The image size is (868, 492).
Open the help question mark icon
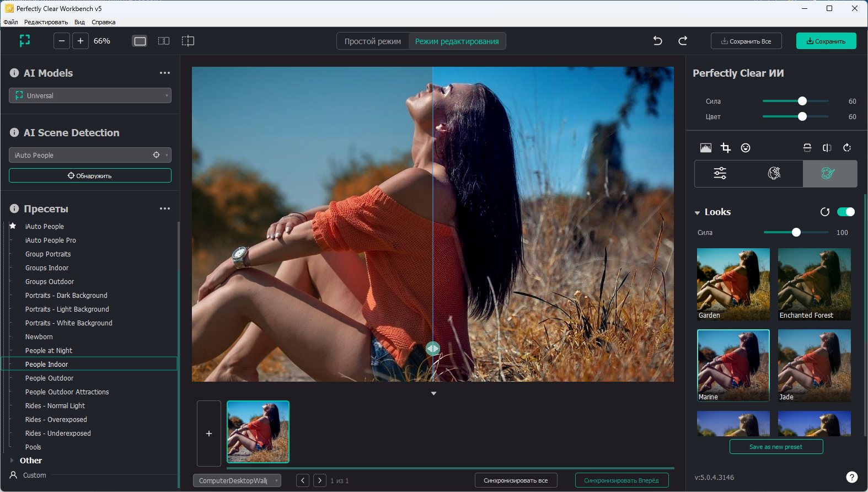pyautogui.click(x=851, y=477)
